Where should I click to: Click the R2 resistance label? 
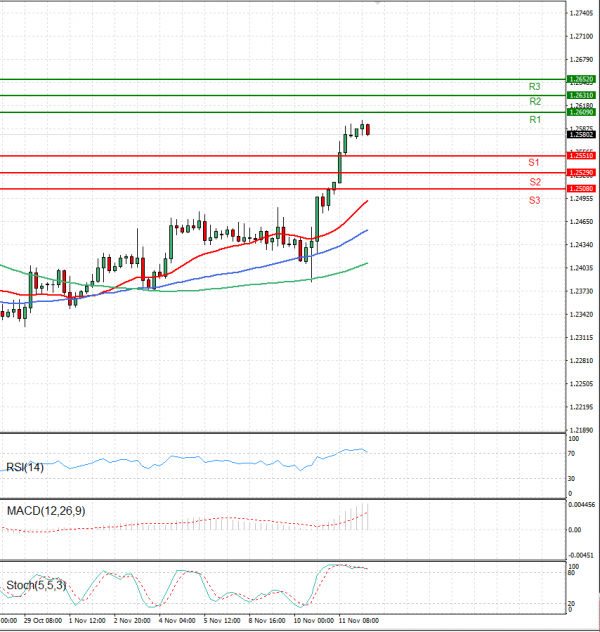535,102
